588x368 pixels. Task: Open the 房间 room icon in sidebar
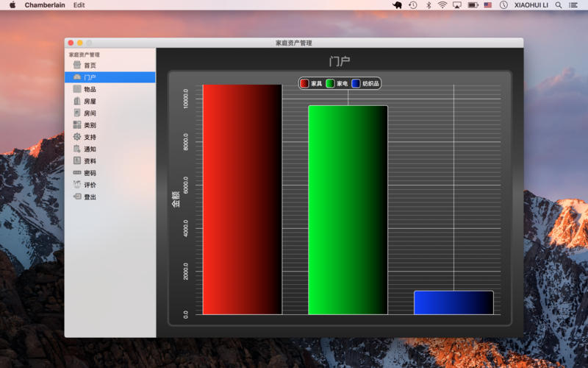77,113
